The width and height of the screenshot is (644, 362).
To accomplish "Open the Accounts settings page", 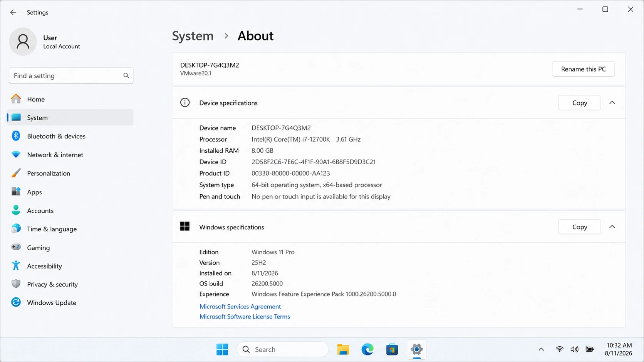I will 70,210.
